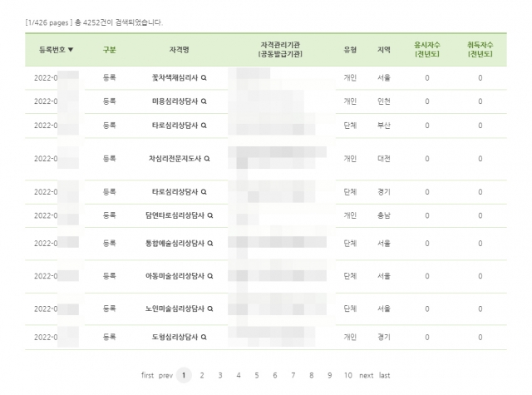
Task: Click magnifier icon next to 도형심리상담사
Action: [204, 337]
